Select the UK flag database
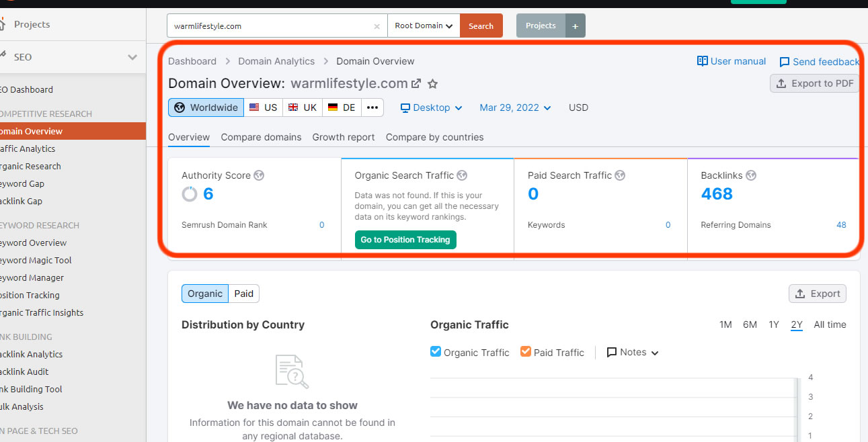Viewport: 868px width, 442px height. coord(303,107)
